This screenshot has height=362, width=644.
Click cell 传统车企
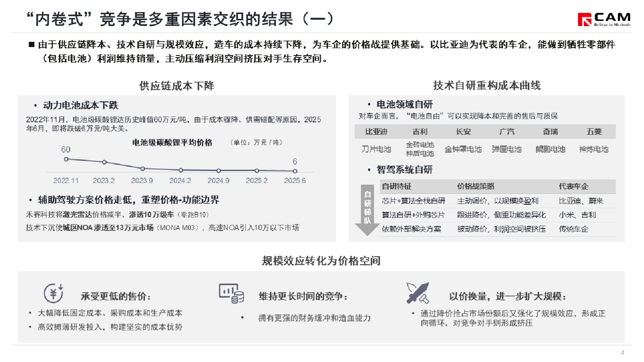click(x=574, y=229)
